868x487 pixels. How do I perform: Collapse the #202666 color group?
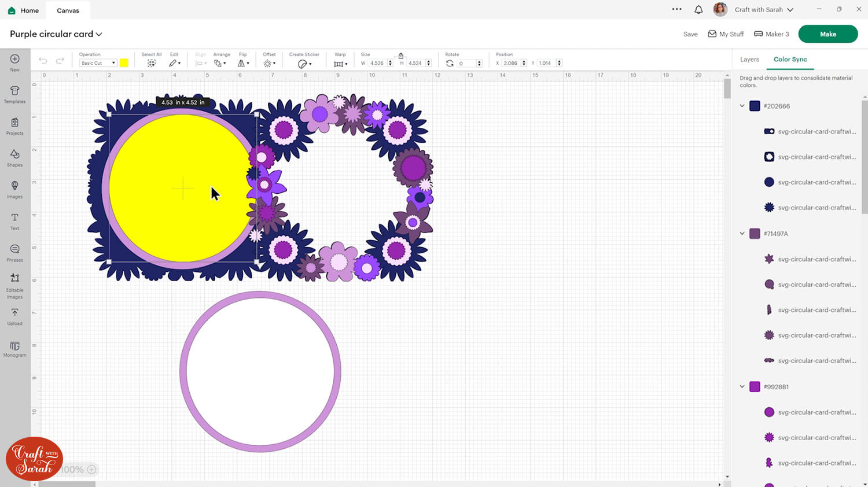742,106
